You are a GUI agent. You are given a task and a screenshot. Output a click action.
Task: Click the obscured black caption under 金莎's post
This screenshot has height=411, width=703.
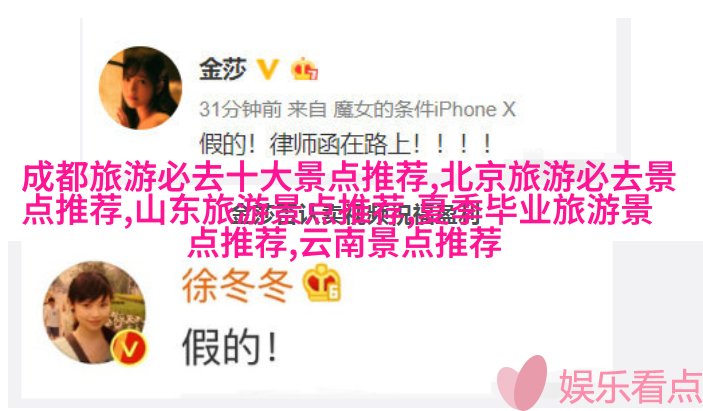[x=355, y=215]
